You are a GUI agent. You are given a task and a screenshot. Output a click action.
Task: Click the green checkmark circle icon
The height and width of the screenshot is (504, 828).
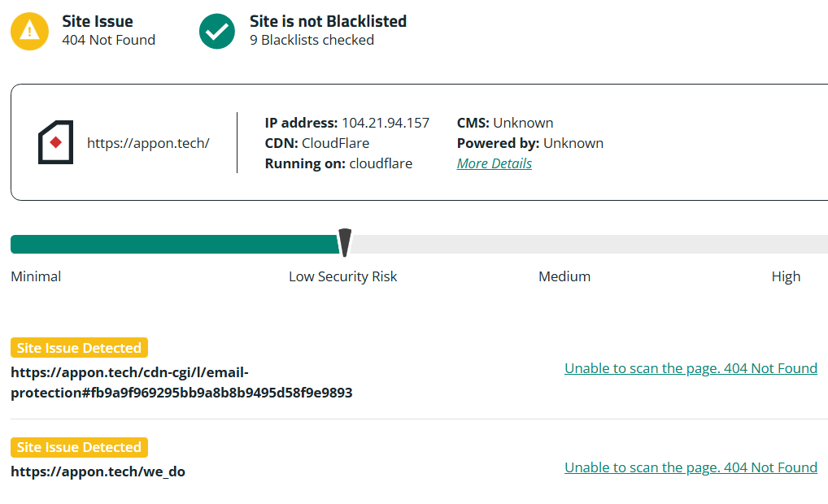(216, 31)
